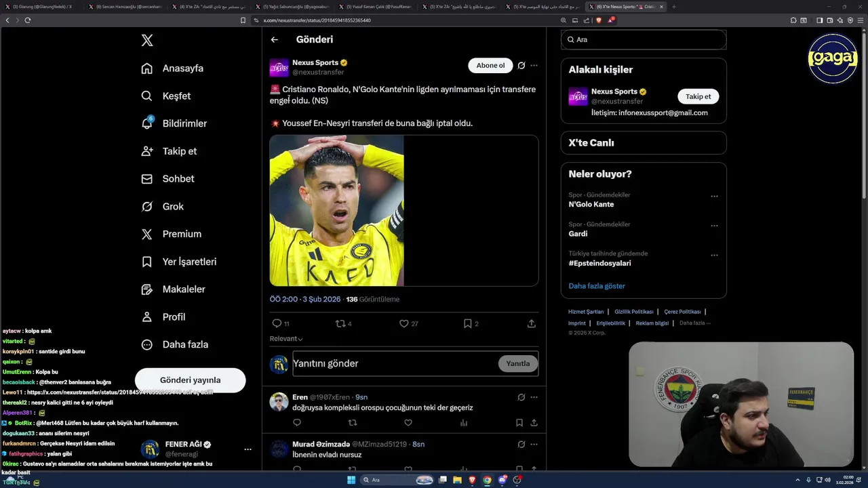Open the more options on Nexus Sports post
This screenshot has width=868, height=488.
(x=534, y=66)
